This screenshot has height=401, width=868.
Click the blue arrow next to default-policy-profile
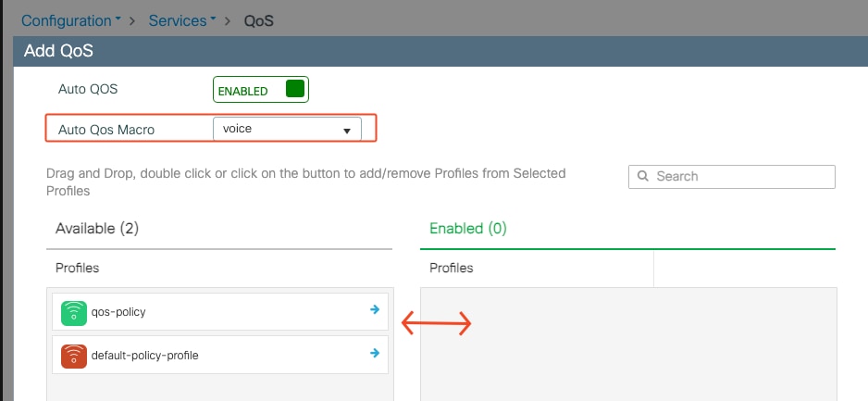click(x=375, y=353)
